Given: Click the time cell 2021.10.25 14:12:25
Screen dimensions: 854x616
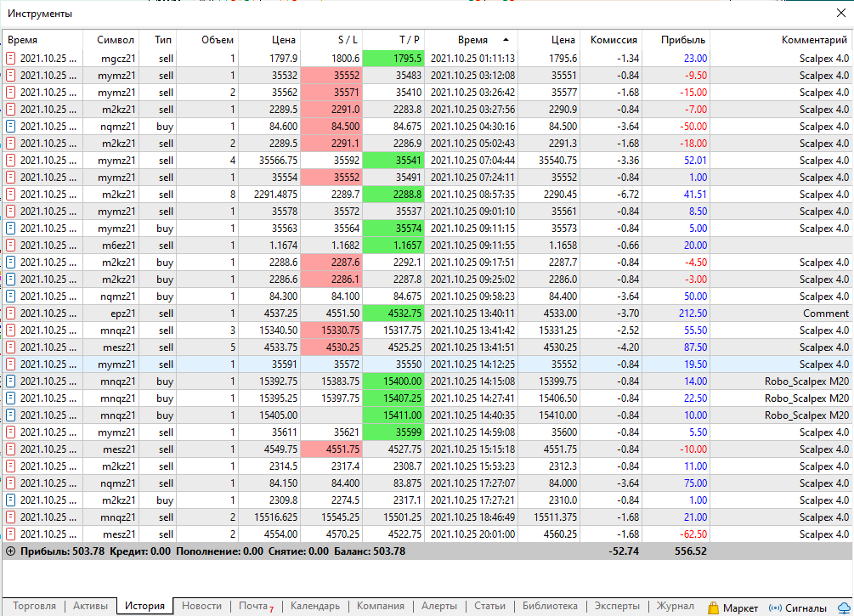Looking at the screenshot, I should pyautogui.click(x=472, y=365).
